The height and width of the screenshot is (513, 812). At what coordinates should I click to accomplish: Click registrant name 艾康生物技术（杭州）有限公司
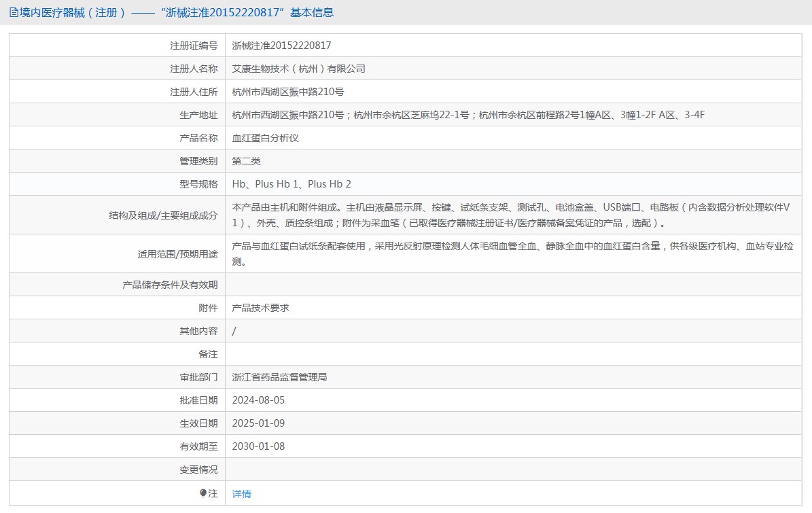[x=299, y=69]
